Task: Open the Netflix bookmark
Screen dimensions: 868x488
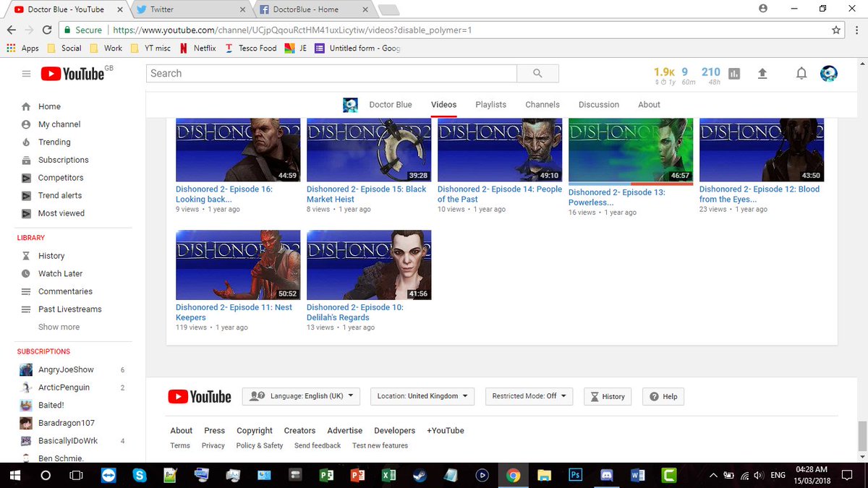Action: click(x=197, y=48)
